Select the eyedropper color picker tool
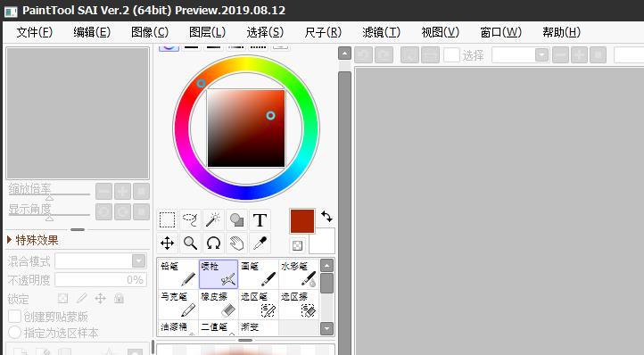Viewport: 644px width, 355px height. (260, 244)
